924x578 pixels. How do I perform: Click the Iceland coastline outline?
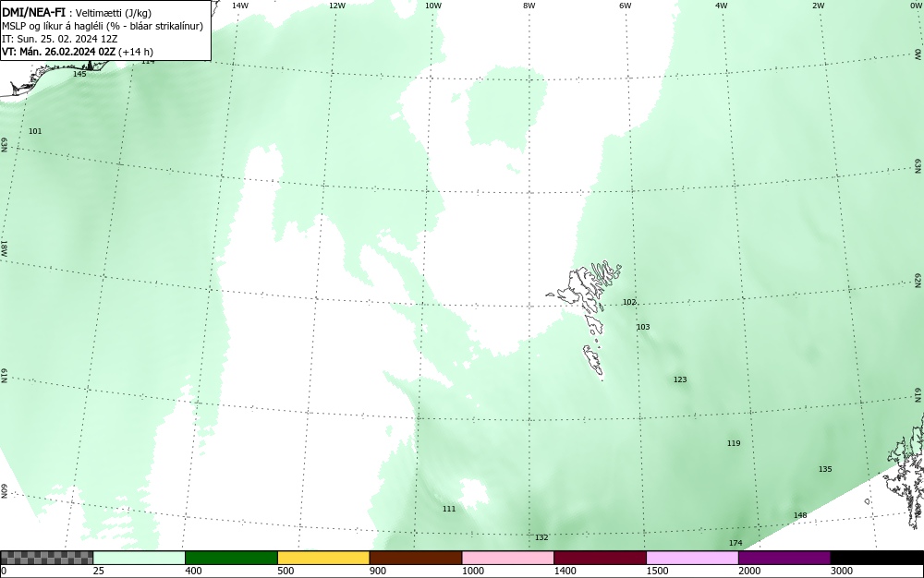[x=56, y=78]
